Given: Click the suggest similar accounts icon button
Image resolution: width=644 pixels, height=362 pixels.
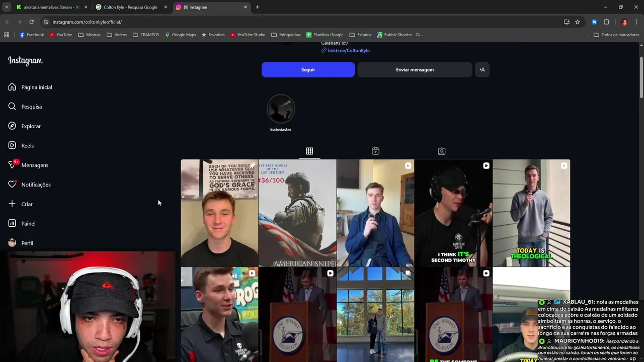Looking at the screenshot, I should 482,70.
